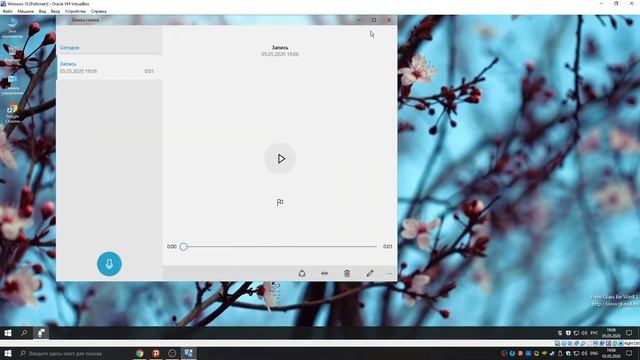The height and width of the screenshot is (360, 640).
Task: Close the voice recorder window
Action: coord(389,20)
